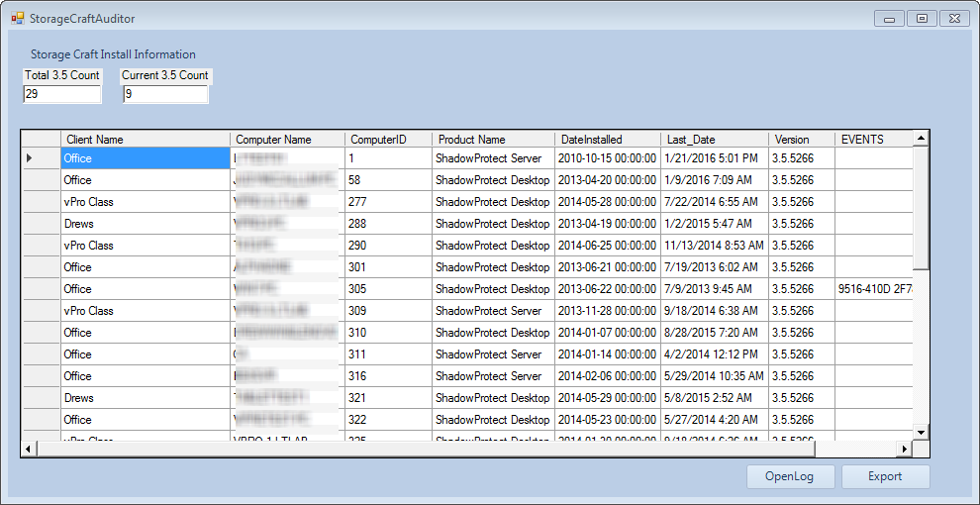Click 'ShadowProtect Server' cell in row 316

[x=493, y=376]
